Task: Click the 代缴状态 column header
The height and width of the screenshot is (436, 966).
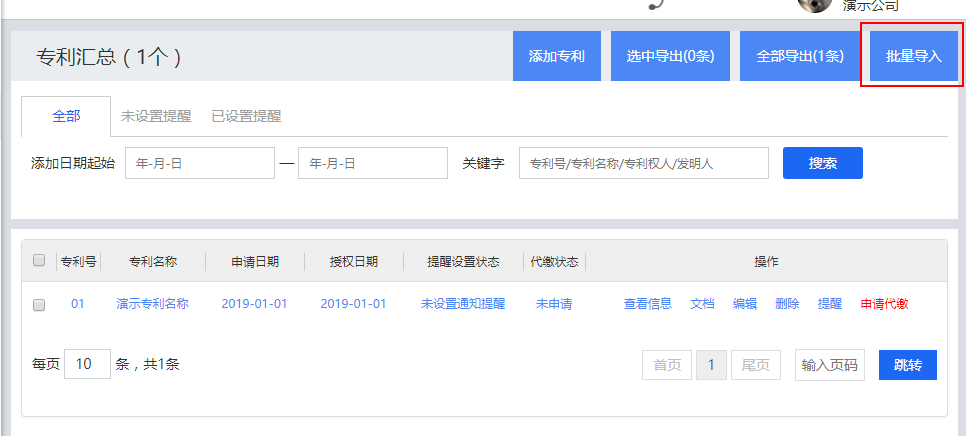Action: (554, 262)
